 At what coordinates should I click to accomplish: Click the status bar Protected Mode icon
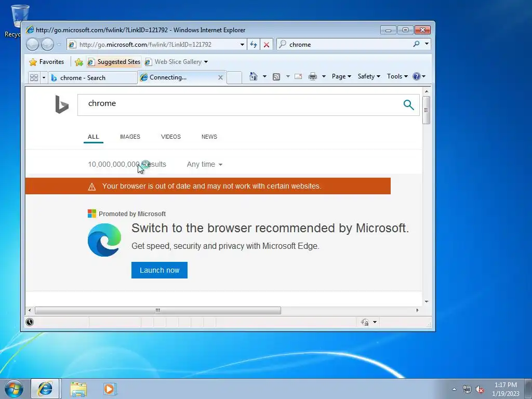[365, 322]
